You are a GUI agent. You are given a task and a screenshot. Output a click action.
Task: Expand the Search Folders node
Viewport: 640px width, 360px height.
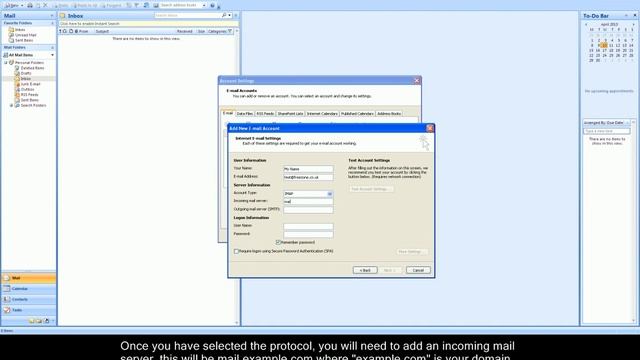pyautogui.click(x=11, y=105)
